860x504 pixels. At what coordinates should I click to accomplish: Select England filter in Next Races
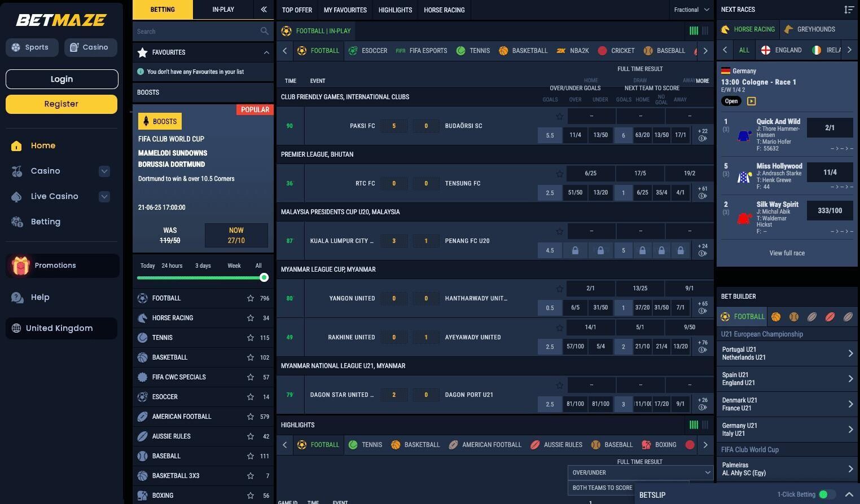click(782, 50)
